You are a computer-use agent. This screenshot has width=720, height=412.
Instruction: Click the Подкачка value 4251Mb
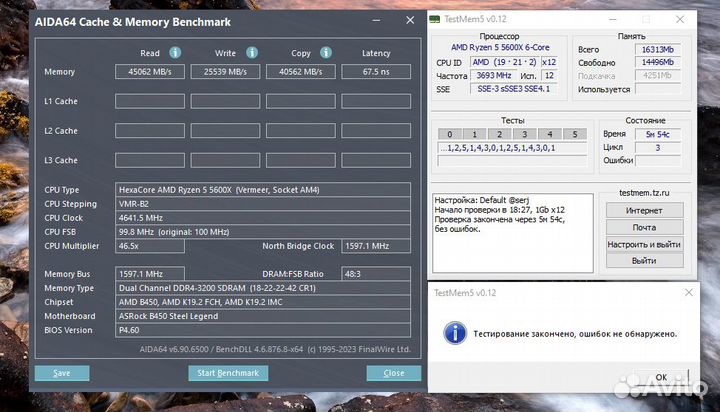pyautogui.click(x=658, y=75)
